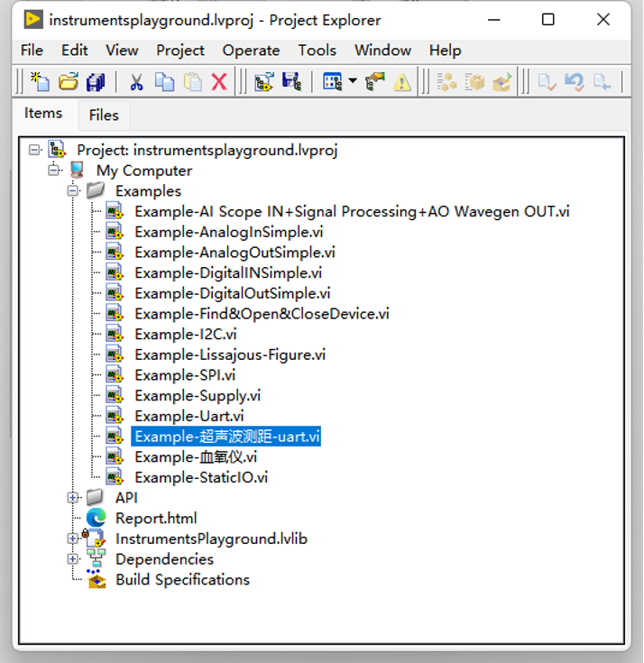Click the Cut scissors icon
Image resolution: width=644 pixels, height=663 pixels.
(x=136, y=82)
